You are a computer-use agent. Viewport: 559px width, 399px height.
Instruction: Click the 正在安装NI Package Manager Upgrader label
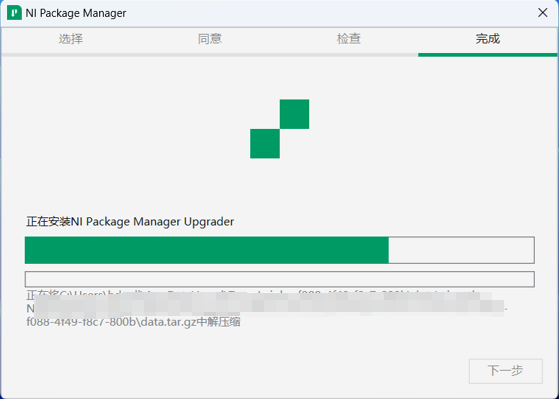(x=130, y=221)
